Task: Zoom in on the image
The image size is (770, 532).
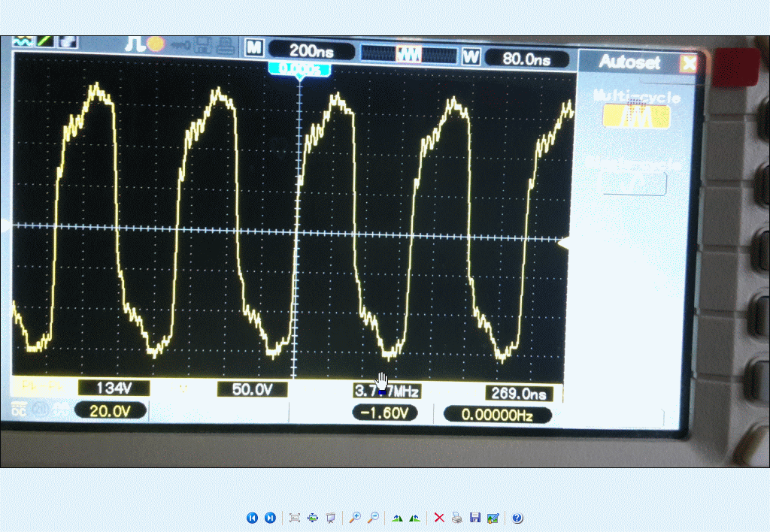Action: tap(355, 518)
